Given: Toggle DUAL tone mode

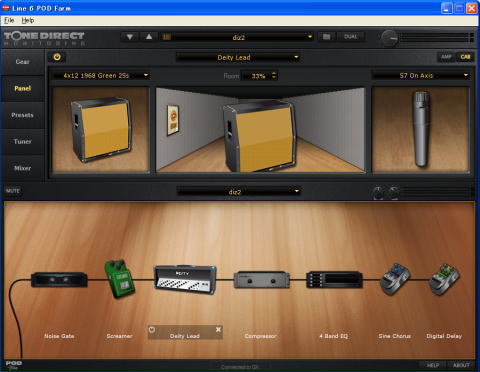Looking at the screenshot, I should click(351, 37).
